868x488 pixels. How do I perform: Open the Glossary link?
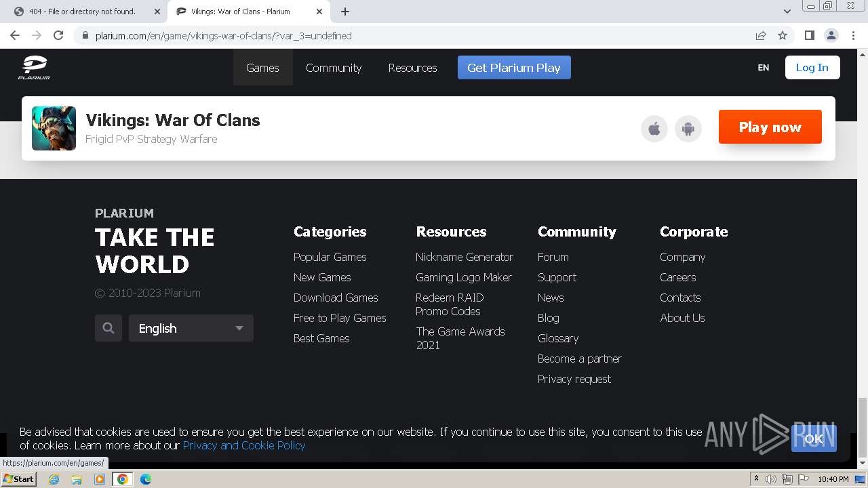pos(558,338)
